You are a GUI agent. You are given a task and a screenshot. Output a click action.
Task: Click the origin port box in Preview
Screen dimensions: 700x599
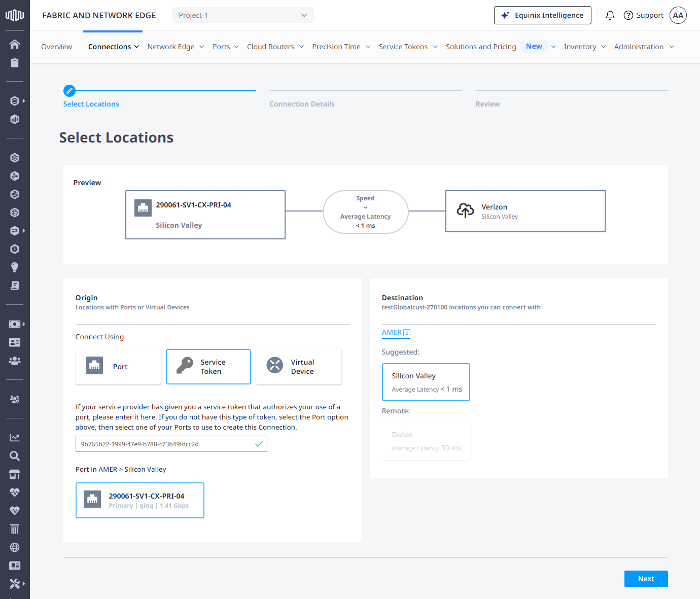click(205, 215)
